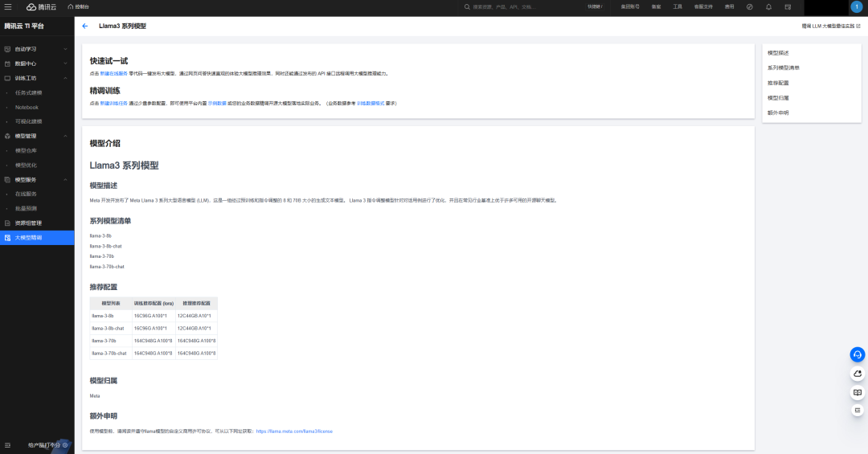Click llama-3-70b-chat in the model list
The height and width of the screenshot is (454, 868).
(x=107, y=267)
